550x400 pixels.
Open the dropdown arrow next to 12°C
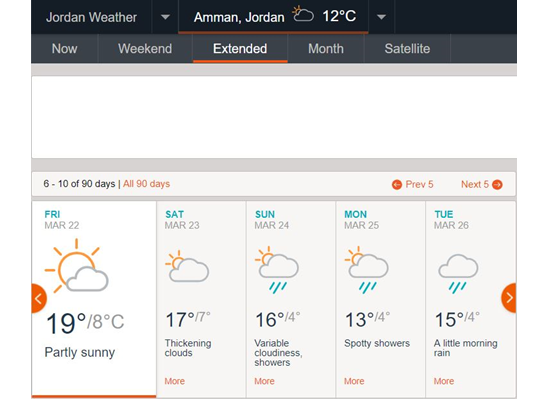(x=381, y=17)
